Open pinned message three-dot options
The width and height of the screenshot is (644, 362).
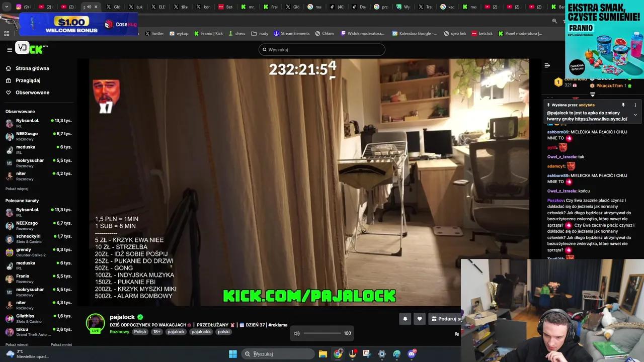coord(635,105)
